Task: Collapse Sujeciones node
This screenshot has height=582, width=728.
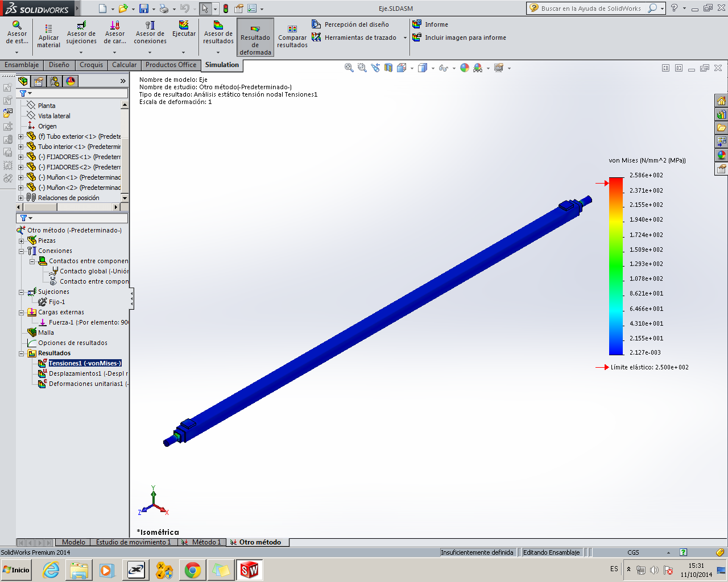Action: 21,292
